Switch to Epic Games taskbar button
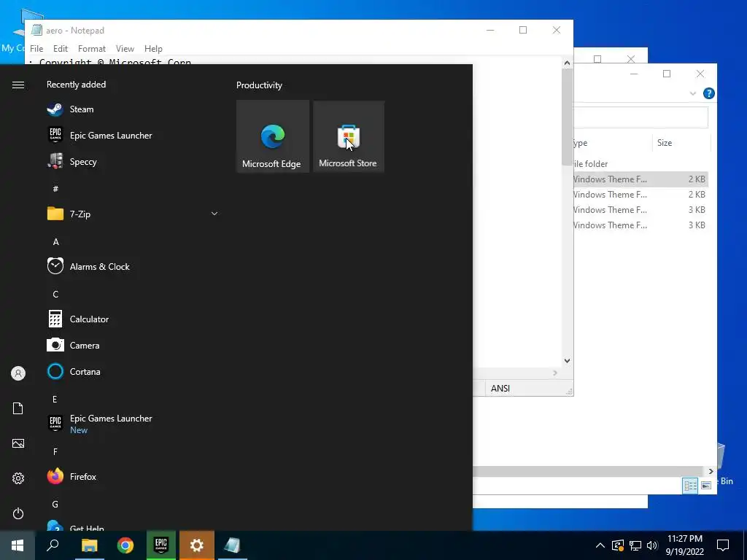 pos(161,545)
